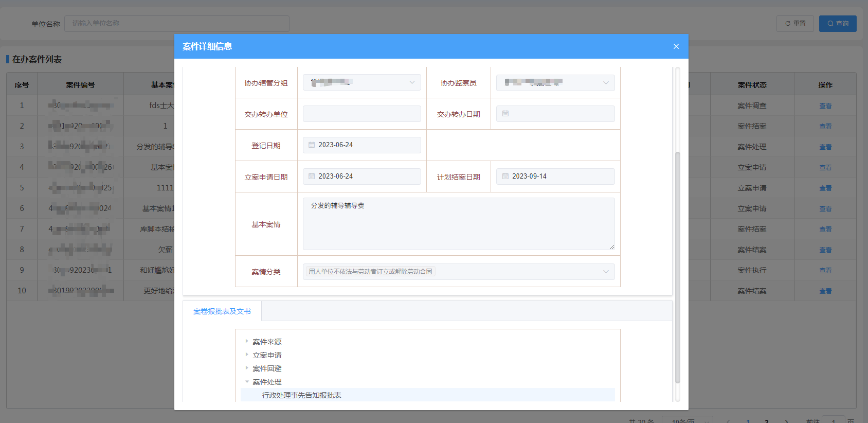The width and height of the screenshot is (868, 423).
Task: Click the 立案申请 tree label
Action: pyautogui.click(x=267, y=355)
